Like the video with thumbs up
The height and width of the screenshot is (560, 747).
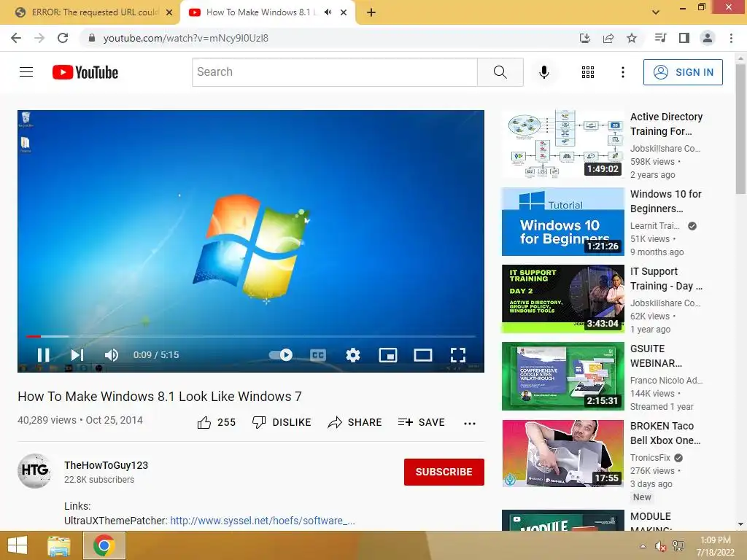click(216, 422)
